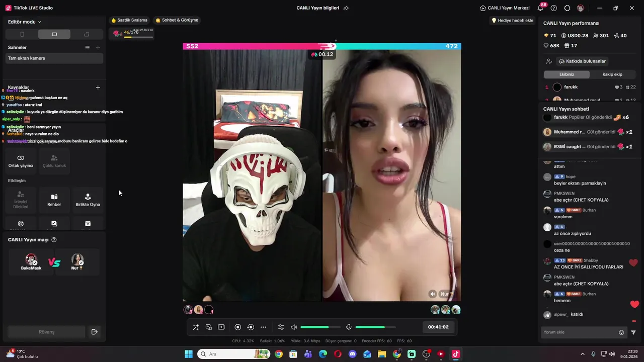Select the dual-screen layout option
The width and height of the screenshot is (644, 362).
[x=87, y=34]
